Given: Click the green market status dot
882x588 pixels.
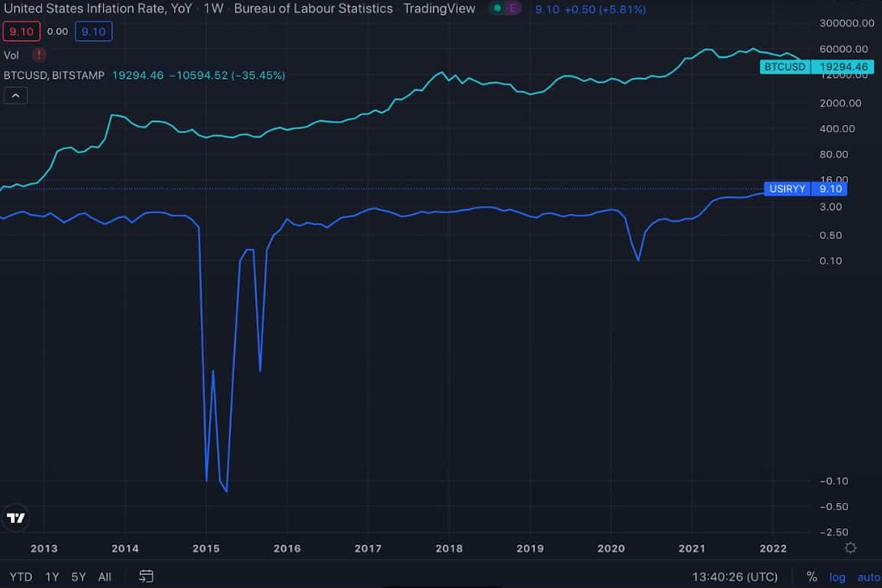Looking at the screenshot, I should click(496, 8).
